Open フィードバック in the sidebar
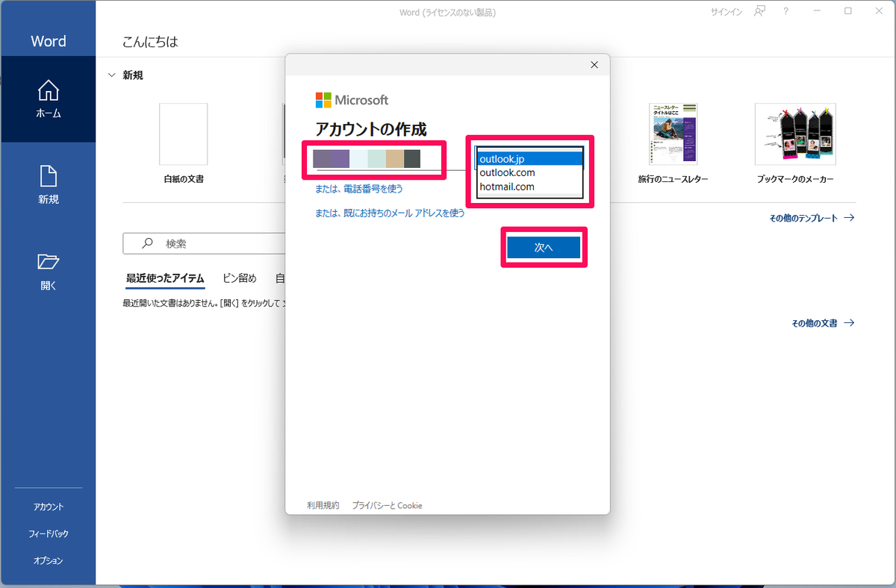Screen dimensions: 896x588 point(49,534)
